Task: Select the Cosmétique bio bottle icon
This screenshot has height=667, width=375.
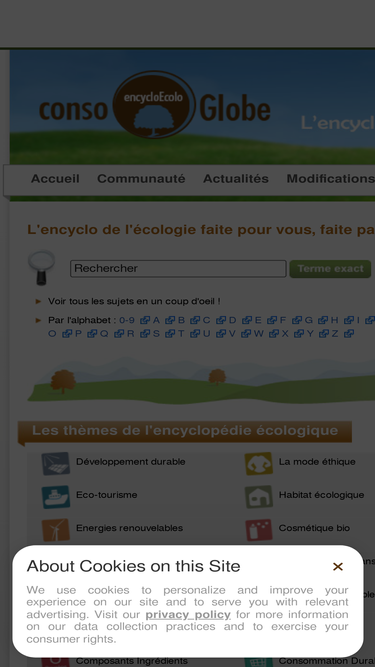Action: [x=259, y=530]
